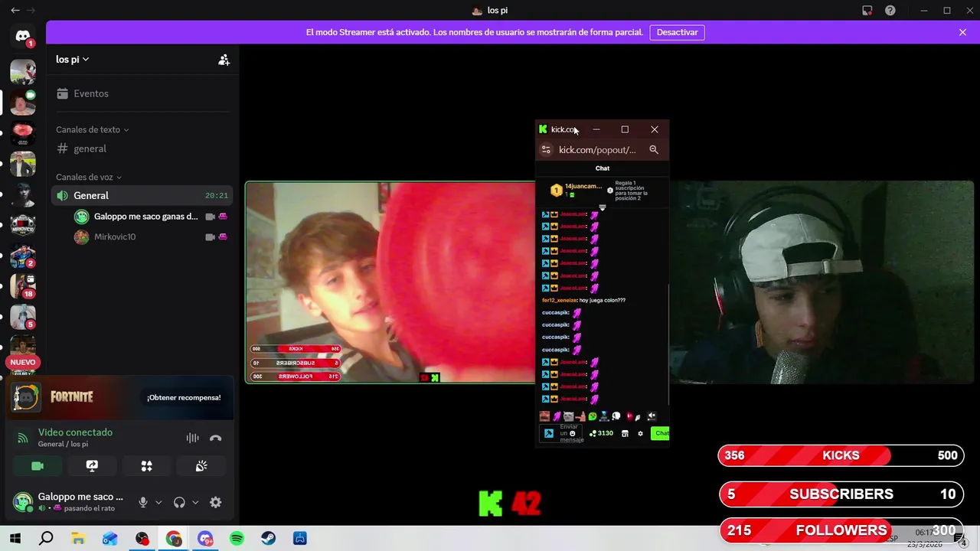980x551 pixels.
Task: Click Video conectado connection status
Action: click(75, 432)
